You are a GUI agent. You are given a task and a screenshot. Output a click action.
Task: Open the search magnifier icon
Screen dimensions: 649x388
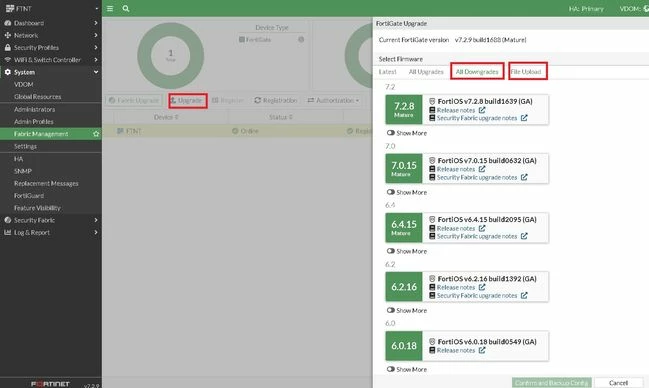(x=126, y=8)
